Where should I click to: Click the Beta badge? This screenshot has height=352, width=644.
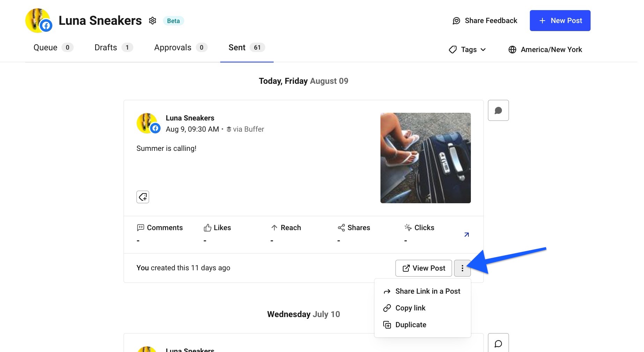point(173,21)
